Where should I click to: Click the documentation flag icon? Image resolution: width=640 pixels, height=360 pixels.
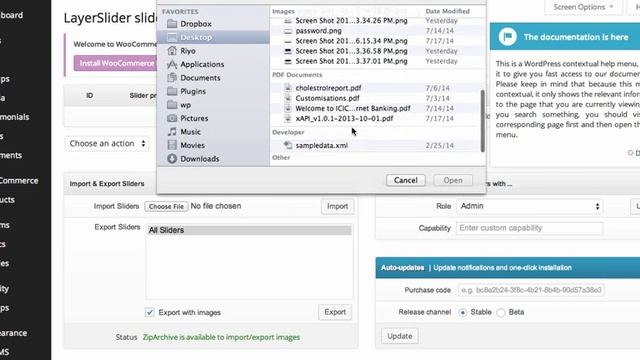coord(507,37)
